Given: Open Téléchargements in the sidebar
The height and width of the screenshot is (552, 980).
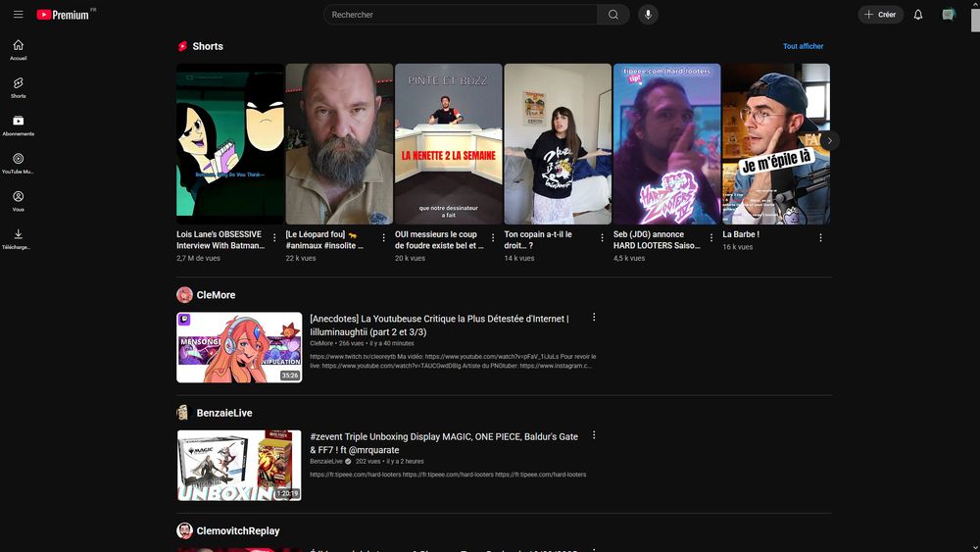Looking at the screenshot, I should coord(18,239).
